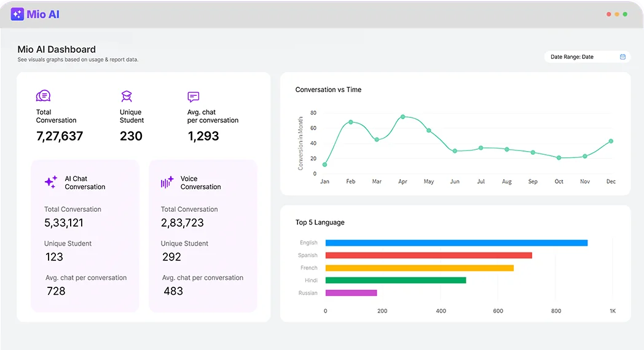This screenshot has height=350, width=644.
Task: Click AI Chat avg value 728
Action: tap(56, 291)
